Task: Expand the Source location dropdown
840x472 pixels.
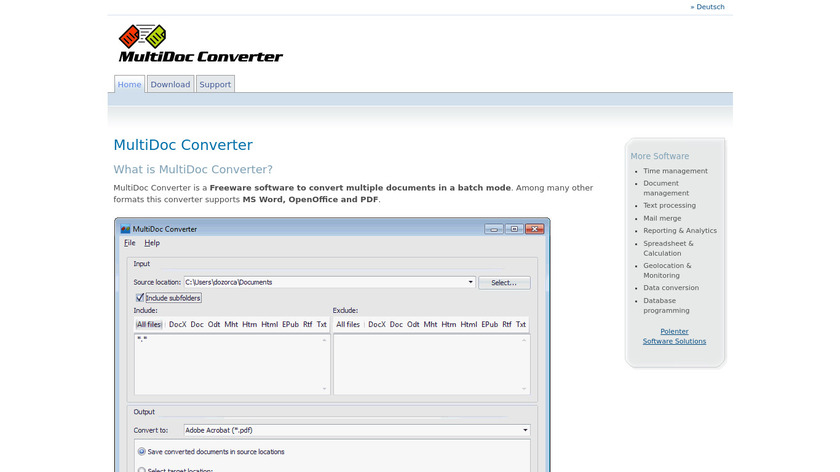Action: click(470, 283)
